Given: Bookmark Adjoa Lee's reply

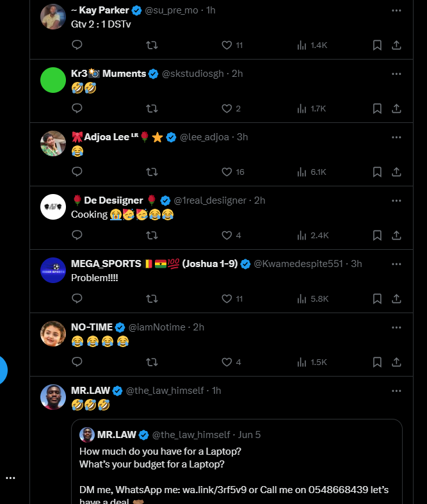Looking at the screenshot, I should click(377, 172).
